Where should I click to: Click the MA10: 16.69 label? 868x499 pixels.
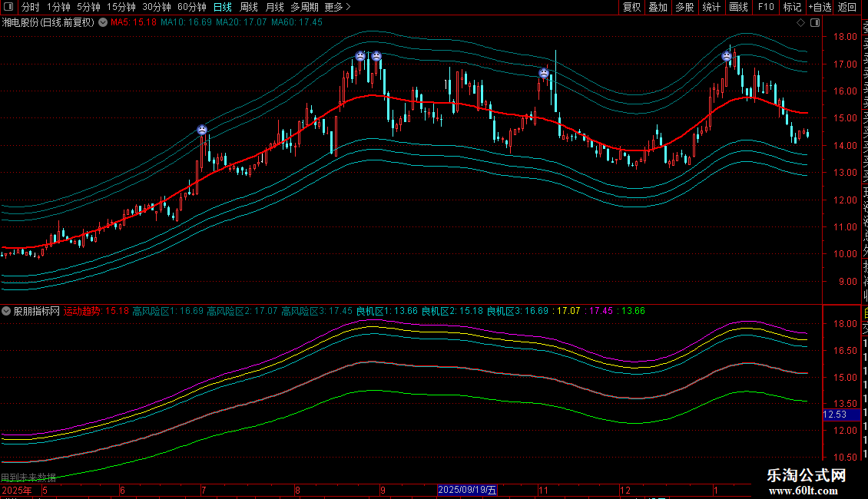[x=186, y=23]
